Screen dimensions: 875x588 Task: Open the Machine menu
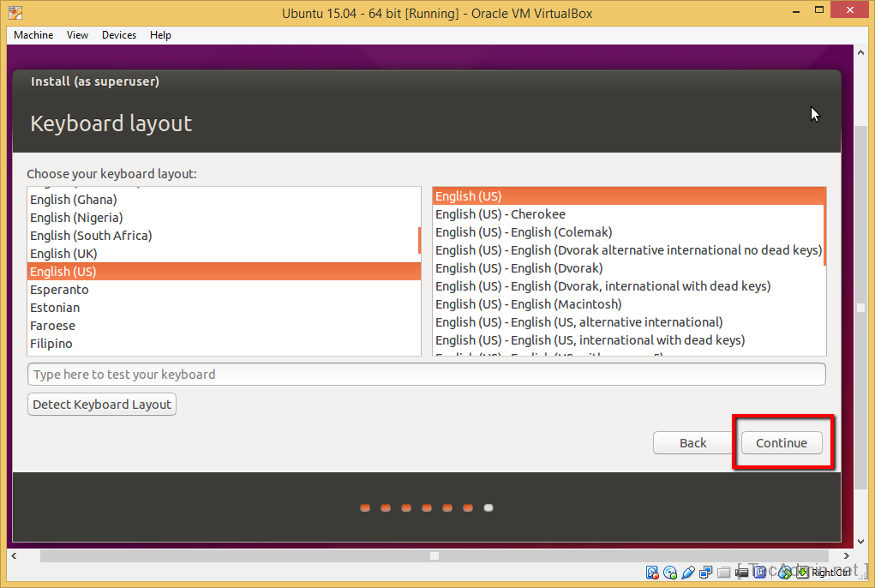33,35
